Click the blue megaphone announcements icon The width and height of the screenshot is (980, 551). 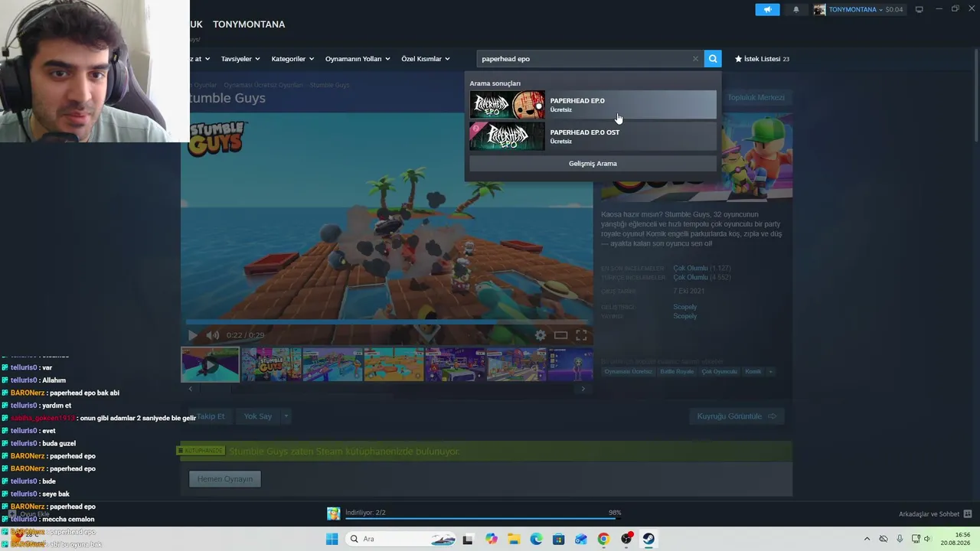click(x=767, y=10)
